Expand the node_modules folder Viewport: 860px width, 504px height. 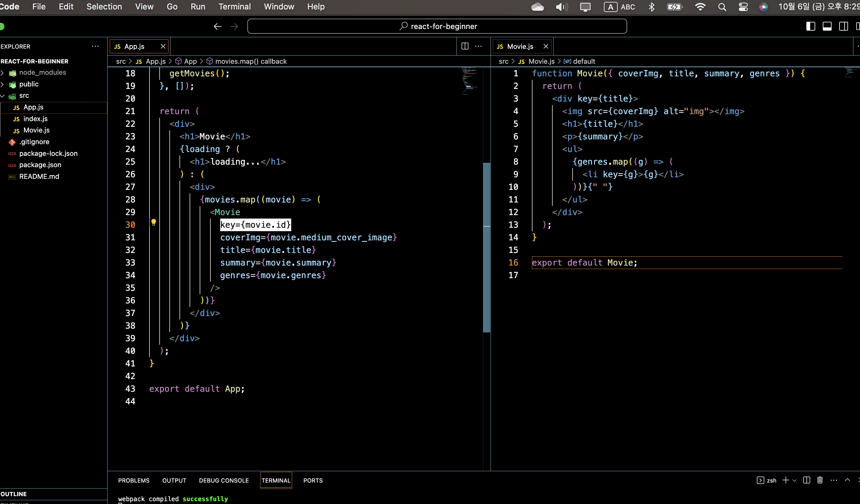click(x=42, y=72)
